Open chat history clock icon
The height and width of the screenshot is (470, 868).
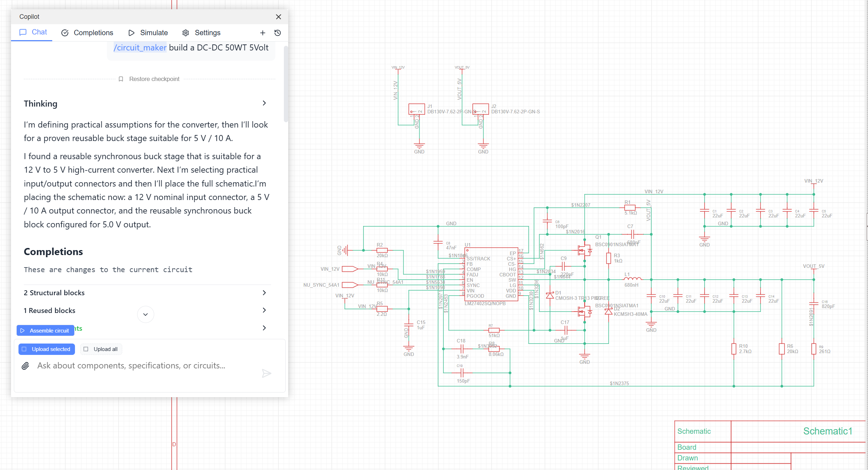(x=278, y=33)
